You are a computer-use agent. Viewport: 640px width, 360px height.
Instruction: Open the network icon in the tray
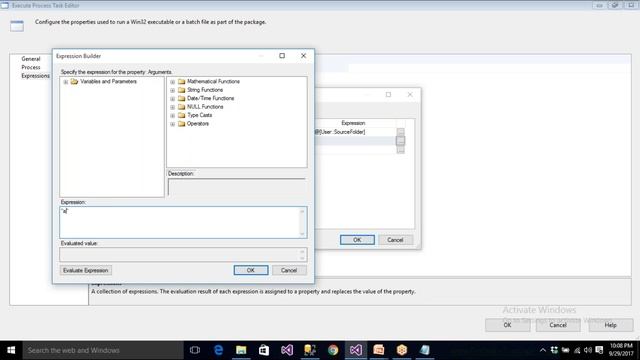(x=577, y=350)
